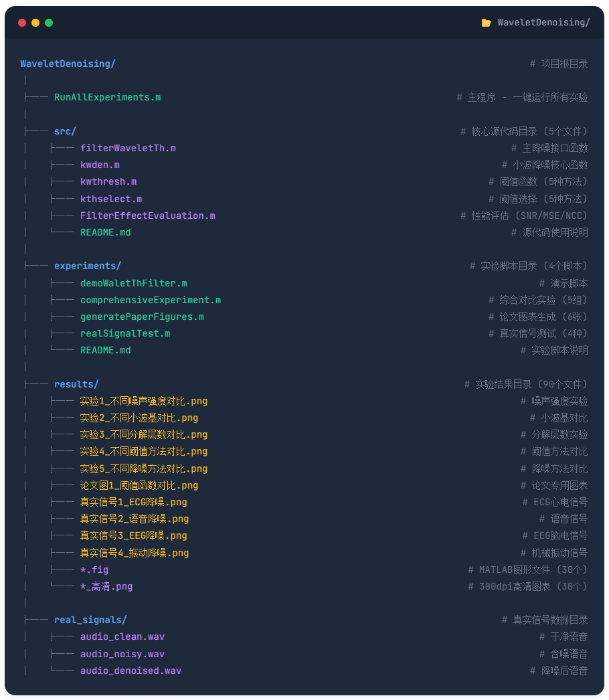Select the WaveletDenoising/ root directory
This screenshot has height=700, width=609.
click(x=68, y=64)
